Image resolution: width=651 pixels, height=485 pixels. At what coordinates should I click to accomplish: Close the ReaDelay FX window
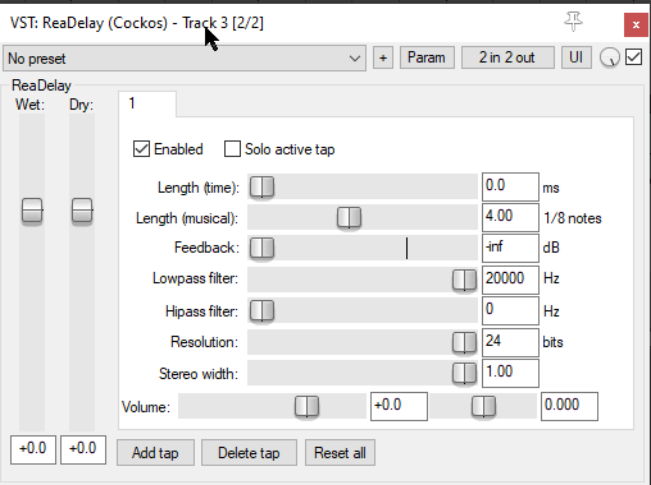636,25
